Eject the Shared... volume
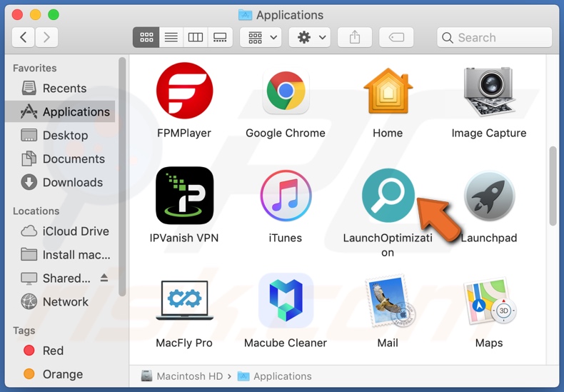The width and height of the screenshot is (564, 392). 104,278
